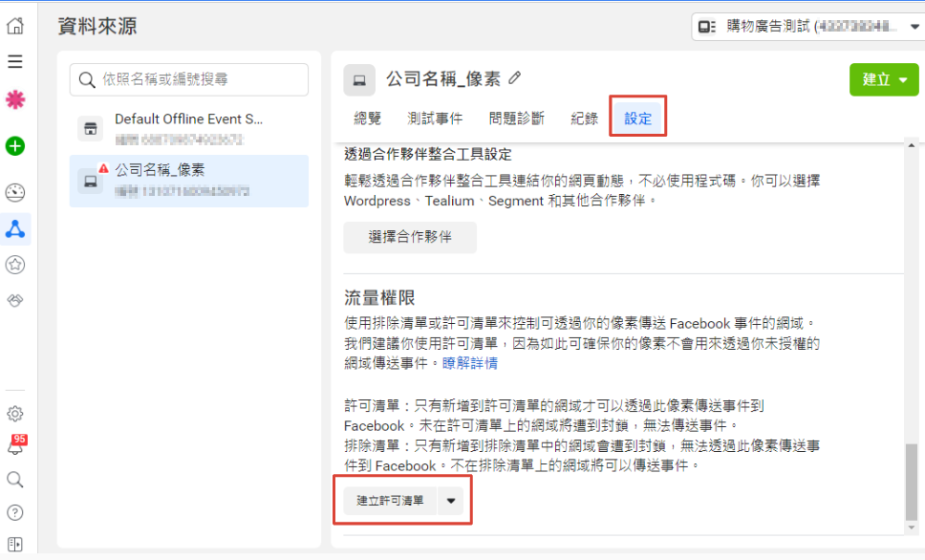Expand arrow next to 建立許可清單
925x560 pixels.
[x=451, y=500]
